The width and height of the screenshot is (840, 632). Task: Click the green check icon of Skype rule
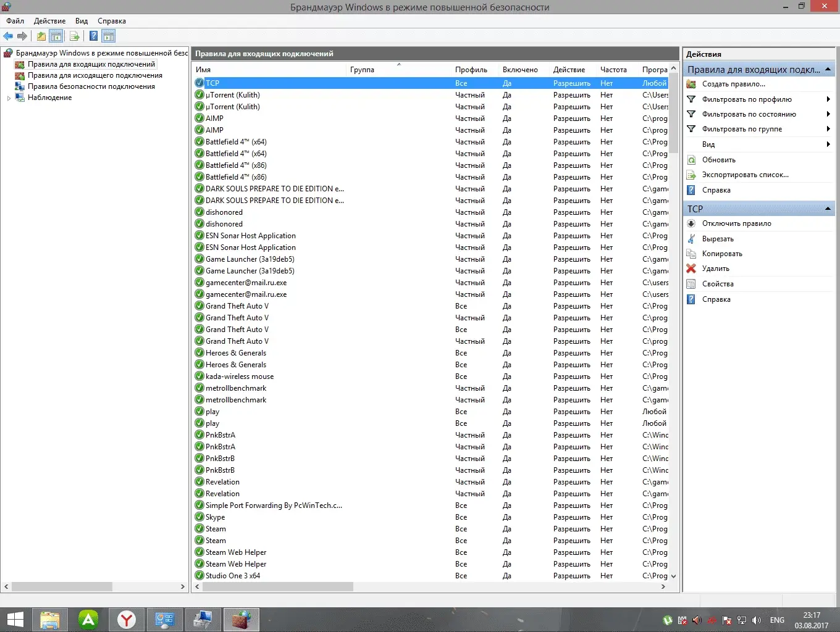(x=199, y=517)
